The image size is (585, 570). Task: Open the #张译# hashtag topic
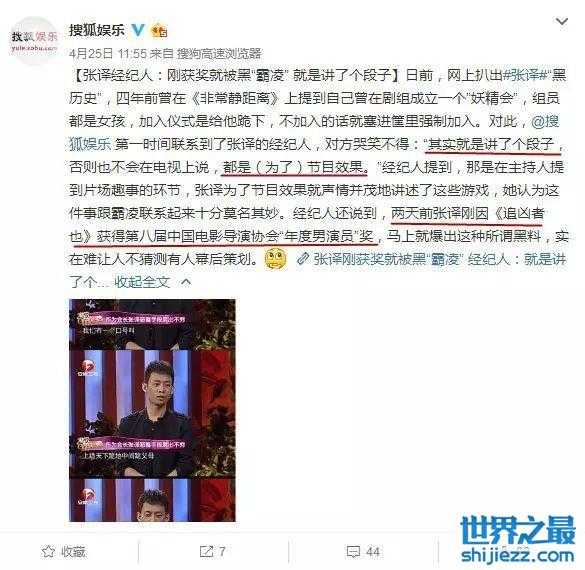(525, 75)
